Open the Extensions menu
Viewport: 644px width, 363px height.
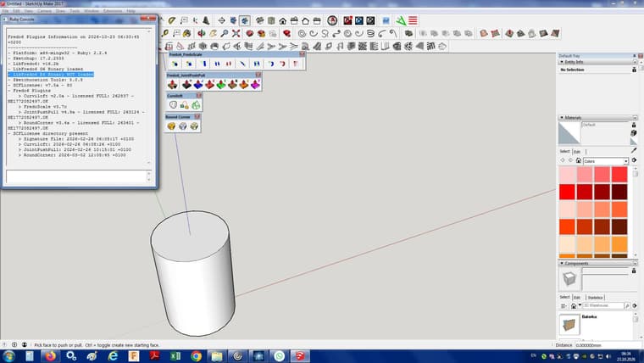pos(113,11)
